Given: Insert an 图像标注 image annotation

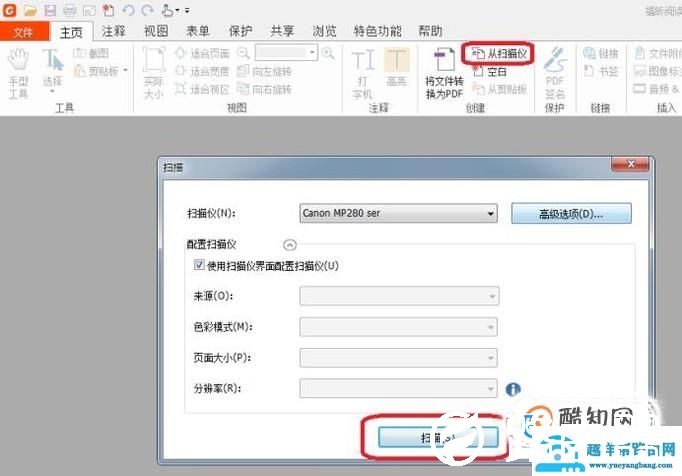Looking at the screenshot, I should pyautogui.click(x=658, y=71).
